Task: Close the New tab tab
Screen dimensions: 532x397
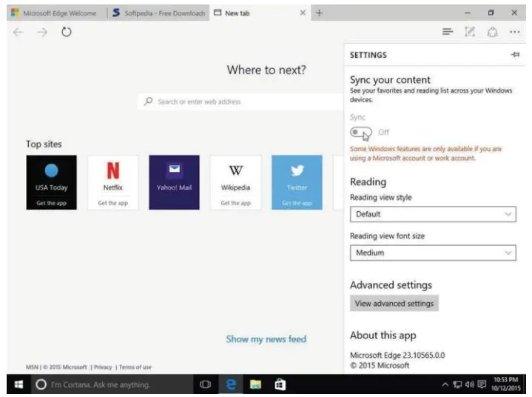Action: 303,13
